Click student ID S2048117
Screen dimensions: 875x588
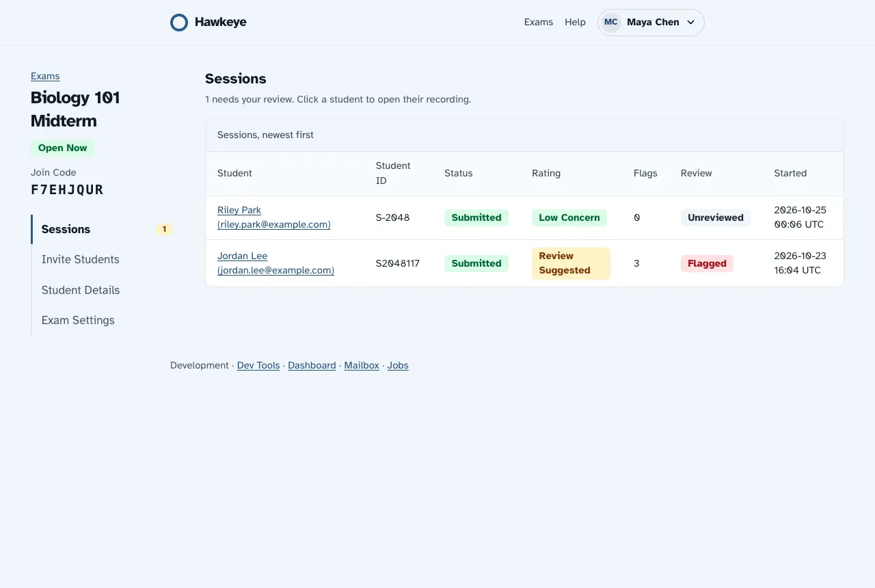point(397,263)
